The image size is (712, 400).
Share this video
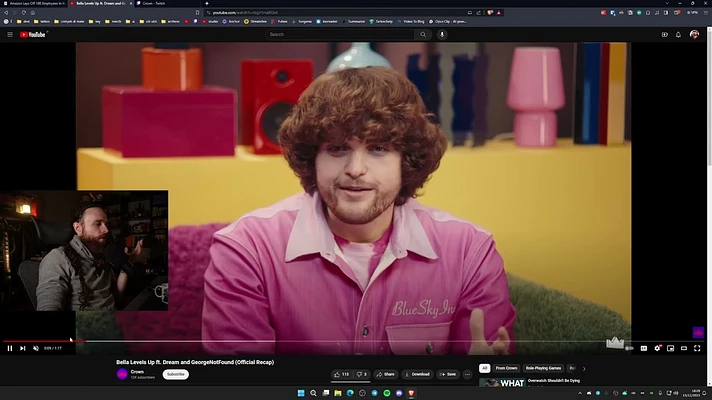click(386, 374)
